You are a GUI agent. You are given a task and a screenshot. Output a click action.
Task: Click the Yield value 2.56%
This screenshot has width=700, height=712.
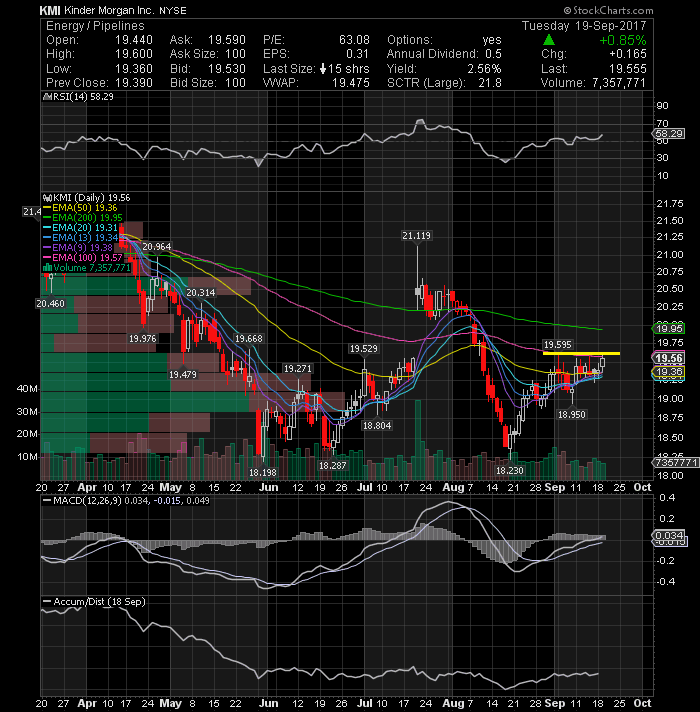click(484, 69)
